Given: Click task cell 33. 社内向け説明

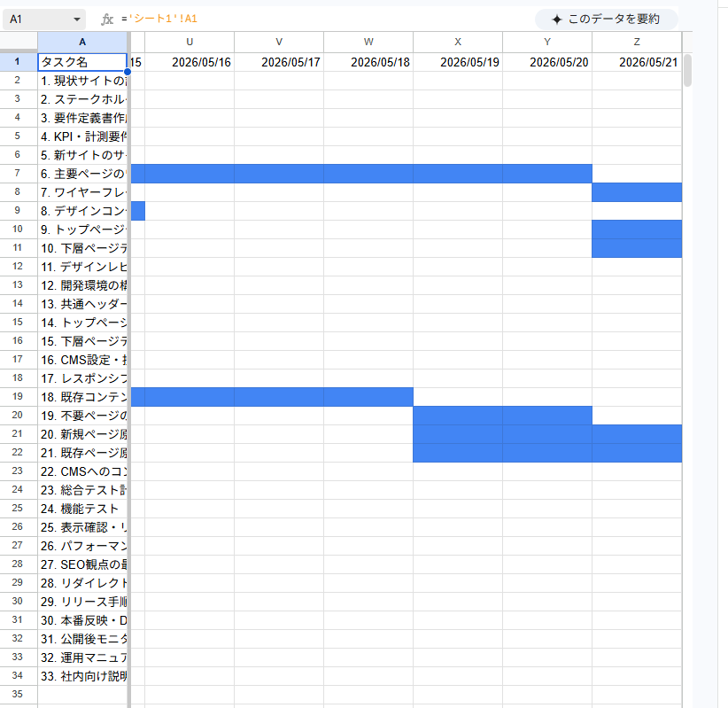Looking at the screenshot, I should coord(82,676).
